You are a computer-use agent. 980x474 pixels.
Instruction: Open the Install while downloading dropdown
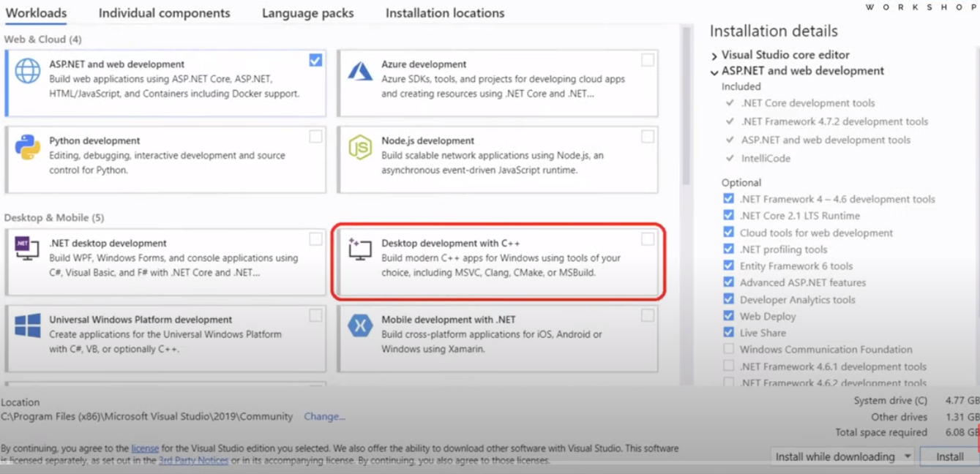coord(843,456)
